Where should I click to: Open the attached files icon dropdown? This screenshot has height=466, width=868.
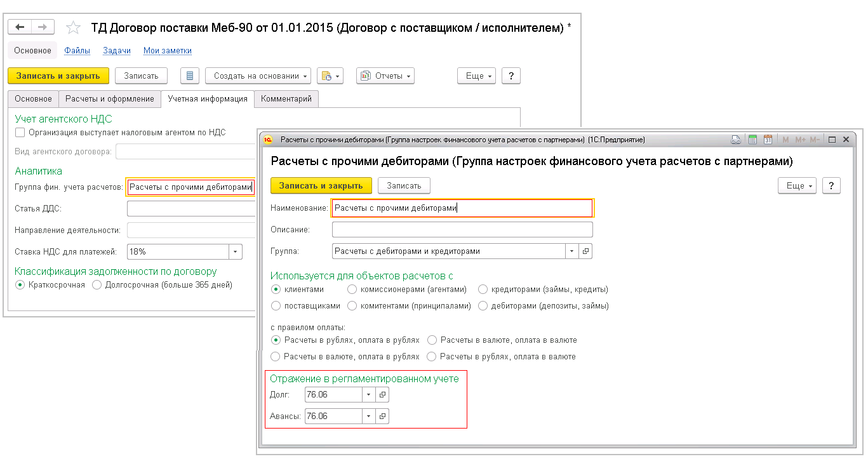click(330, 76)
